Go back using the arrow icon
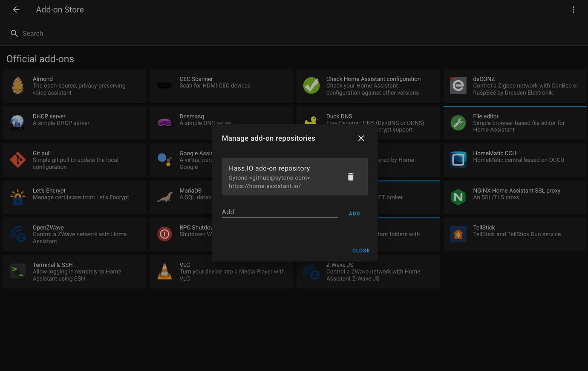Screen dimensions: 588x371 (16, 9)
